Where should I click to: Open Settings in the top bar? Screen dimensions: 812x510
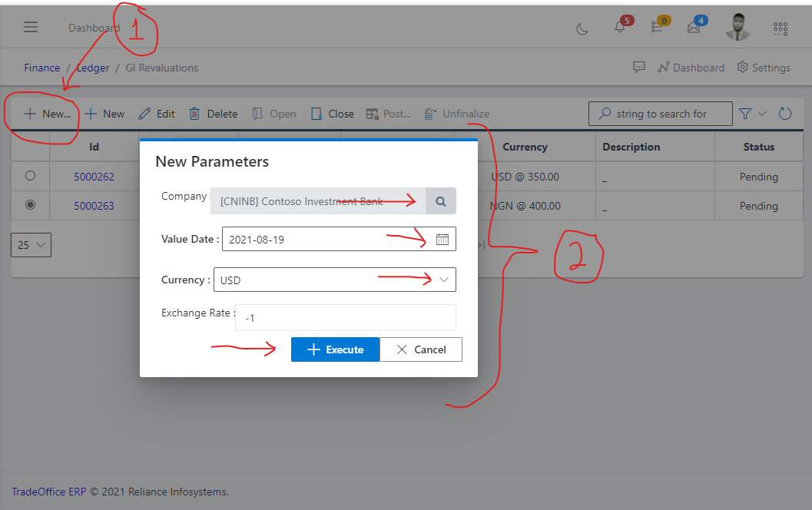(x=764, y=67)
